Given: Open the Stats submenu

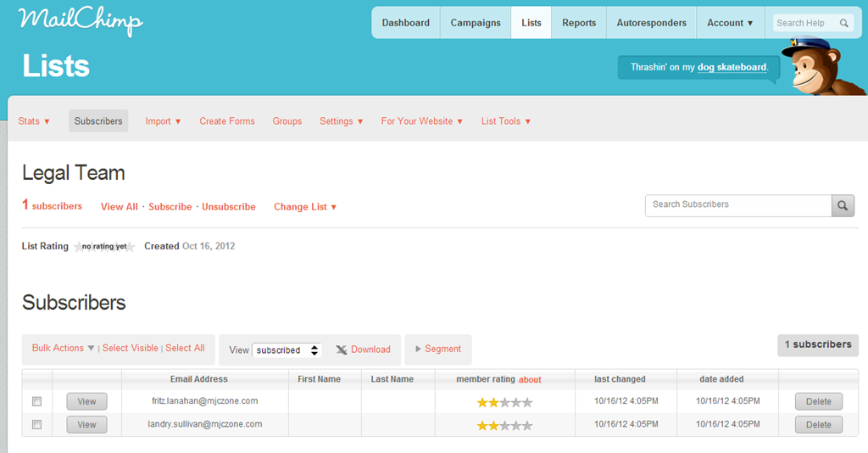Looking at the screenshot, I should click(x=34, y=121).
